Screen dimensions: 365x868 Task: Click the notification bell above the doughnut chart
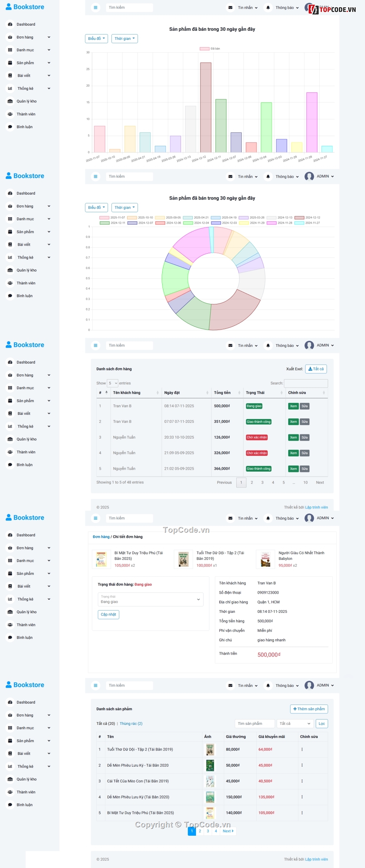[x=268, y=177]
